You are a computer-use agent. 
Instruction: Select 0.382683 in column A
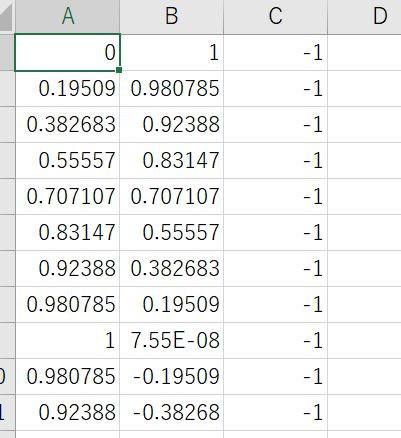pyautogui.click(x=67, y=125)
